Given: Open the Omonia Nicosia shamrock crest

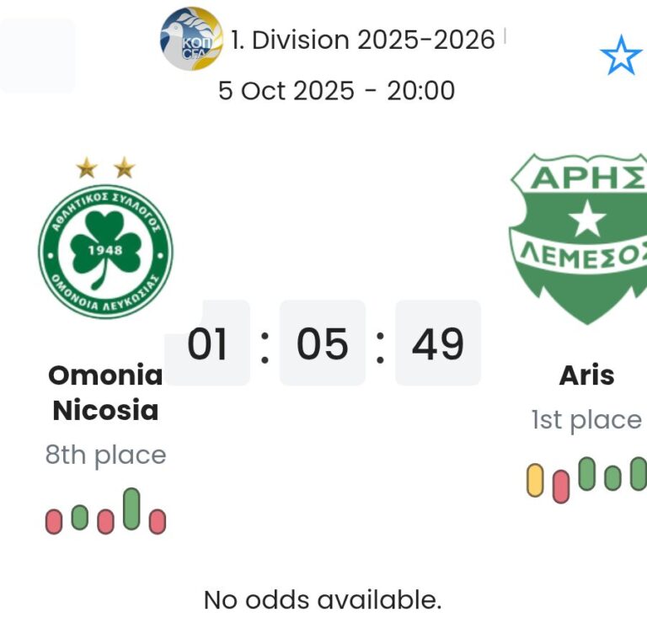Looking at the screenshot, I should (x=105, y=252).
